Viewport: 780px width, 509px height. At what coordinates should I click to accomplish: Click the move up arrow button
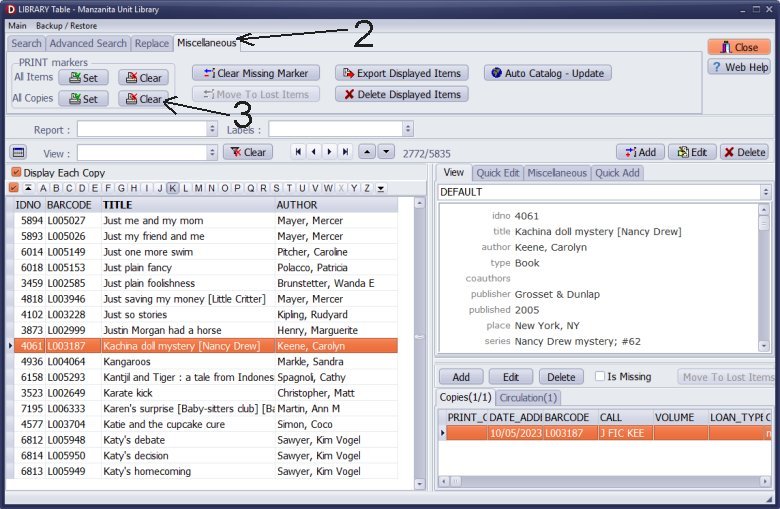(x=367, y=152)
